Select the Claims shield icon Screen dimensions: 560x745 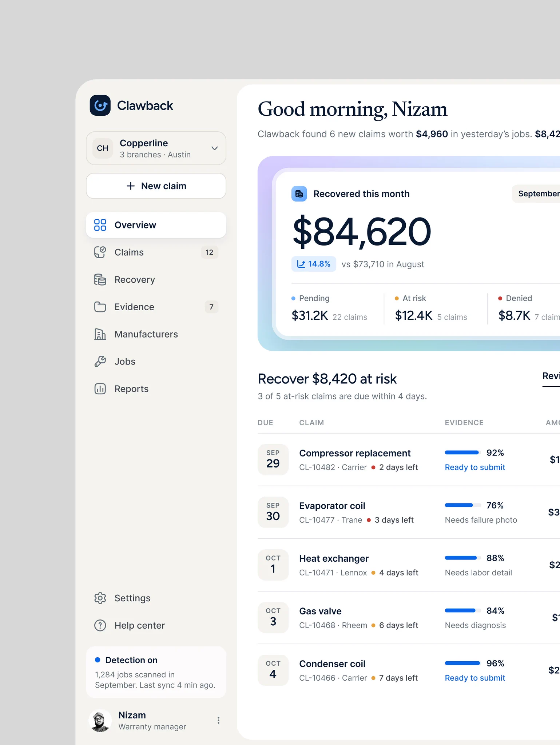(100, 252)
